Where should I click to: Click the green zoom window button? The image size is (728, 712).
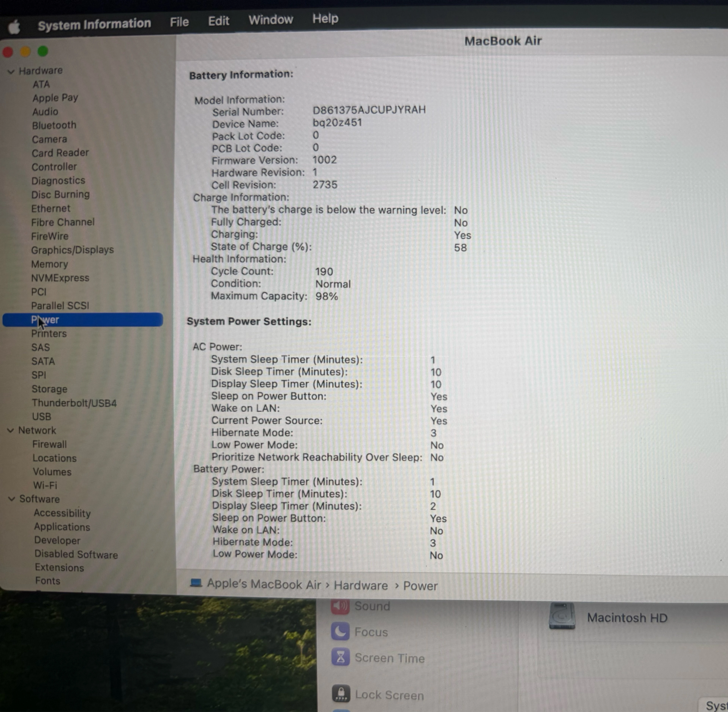[x=43, y=51]
